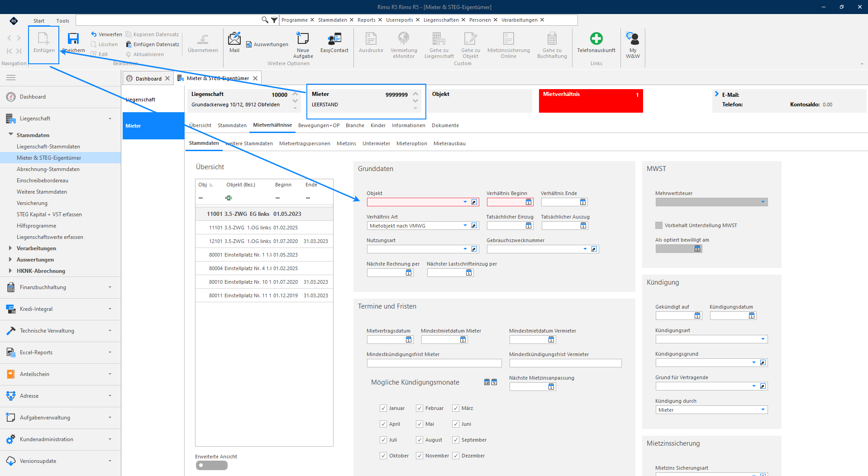Screen dimensions: 868x476
Task: Open Telefonauskunft link icon
Action: coord(596,38)
